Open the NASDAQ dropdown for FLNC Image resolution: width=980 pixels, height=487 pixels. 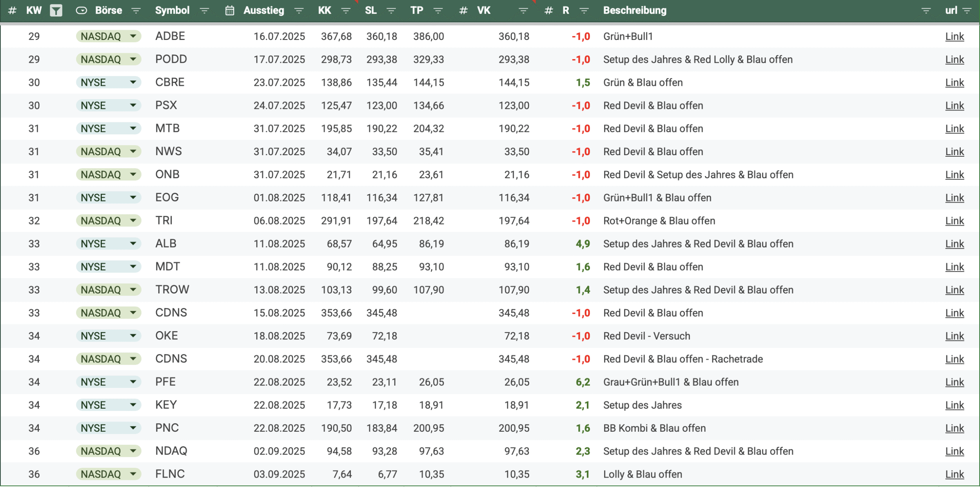[133, 474]
